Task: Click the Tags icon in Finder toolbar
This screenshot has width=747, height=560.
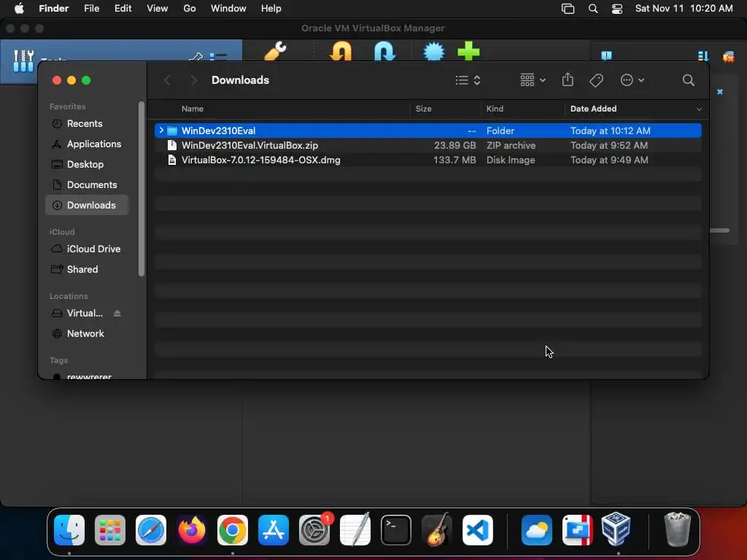Action: click(x=597, y=80)
